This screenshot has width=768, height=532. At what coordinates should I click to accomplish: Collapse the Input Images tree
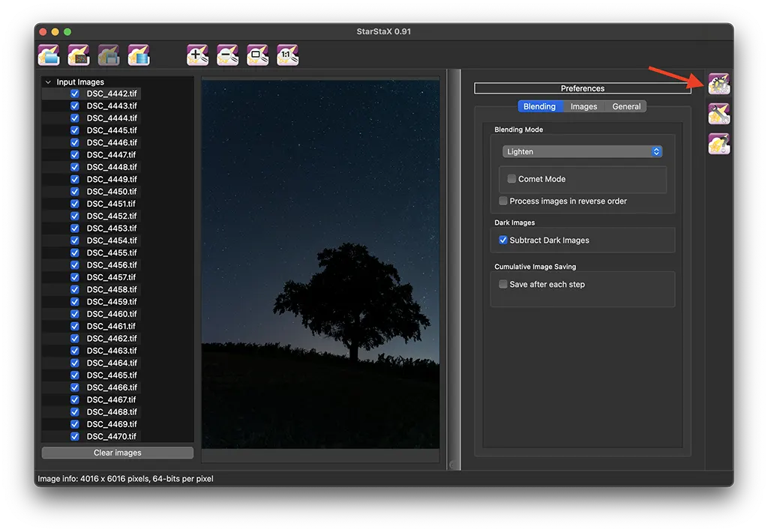(x=48, y=82)
